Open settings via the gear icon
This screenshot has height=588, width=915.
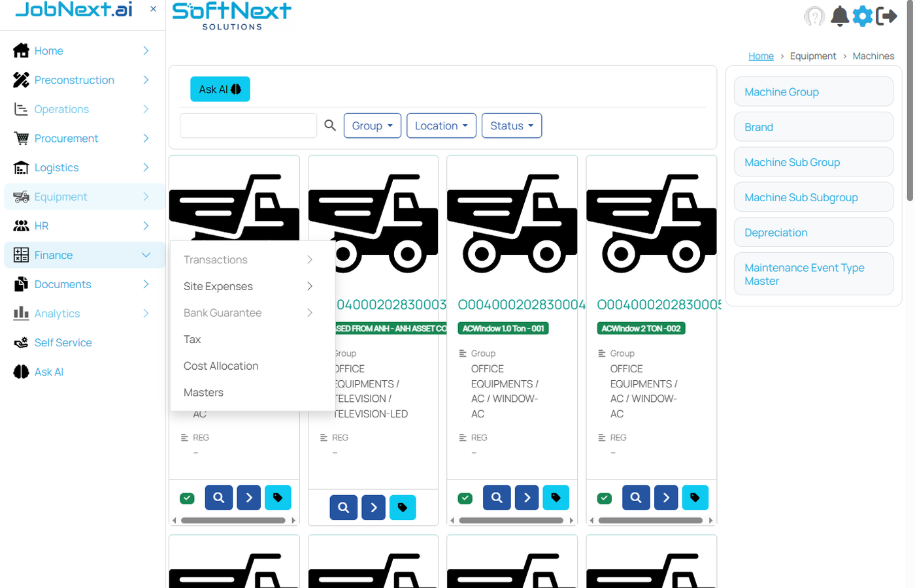(863, 16)
